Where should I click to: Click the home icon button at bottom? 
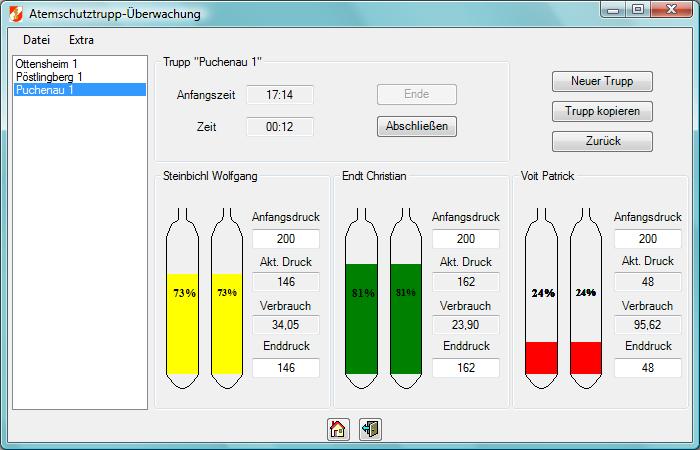point(338,429)
